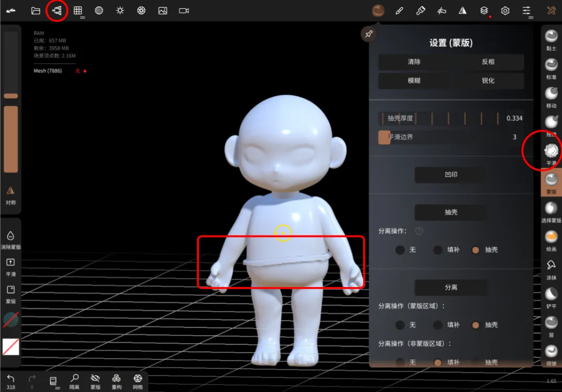
Task: Pin the 设置 (蒙版) panel
Action: tap(368, 34)
